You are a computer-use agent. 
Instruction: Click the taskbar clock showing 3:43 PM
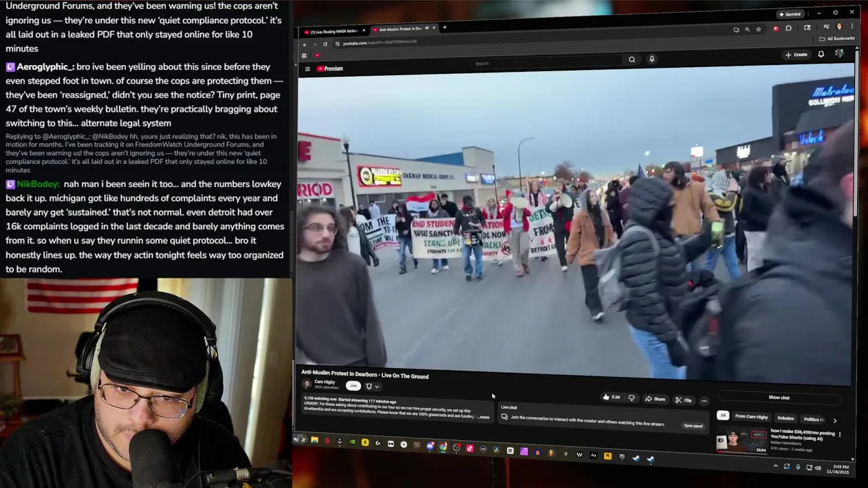(841, 469)
